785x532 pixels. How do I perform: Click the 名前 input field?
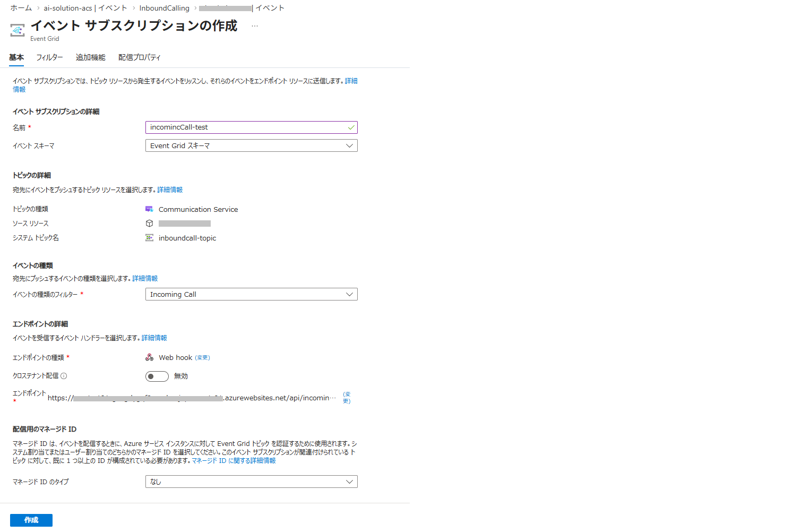[247, 127]
